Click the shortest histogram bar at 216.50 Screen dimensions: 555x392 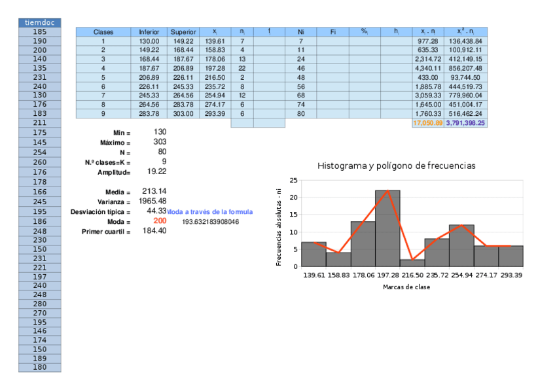pyautogui.click(x=412, y=263)
